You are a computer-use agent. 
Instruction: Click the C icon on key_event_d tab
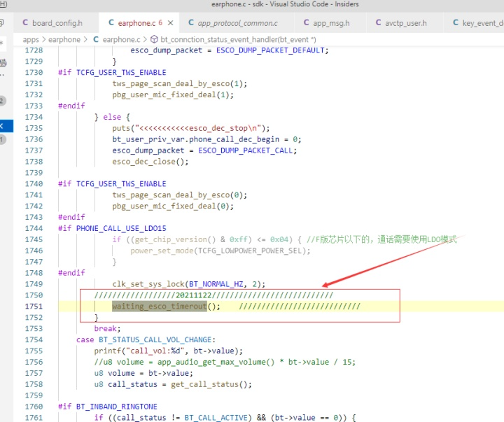coord(456,23)
